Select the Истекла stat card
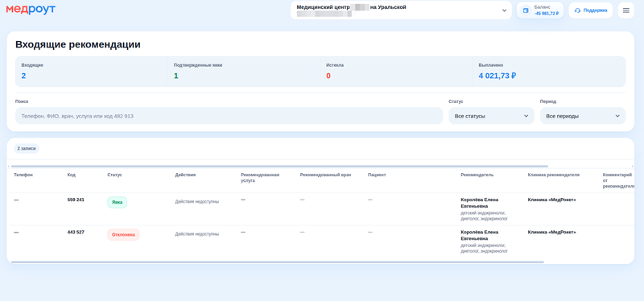Image resolution: width=644 pixels, height=301 pixels. (396, 72)
